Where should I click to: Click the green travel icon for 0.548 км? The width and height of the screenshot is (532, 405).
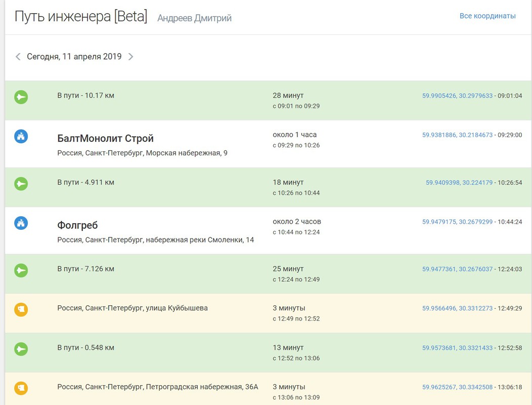tap(21, 349)
